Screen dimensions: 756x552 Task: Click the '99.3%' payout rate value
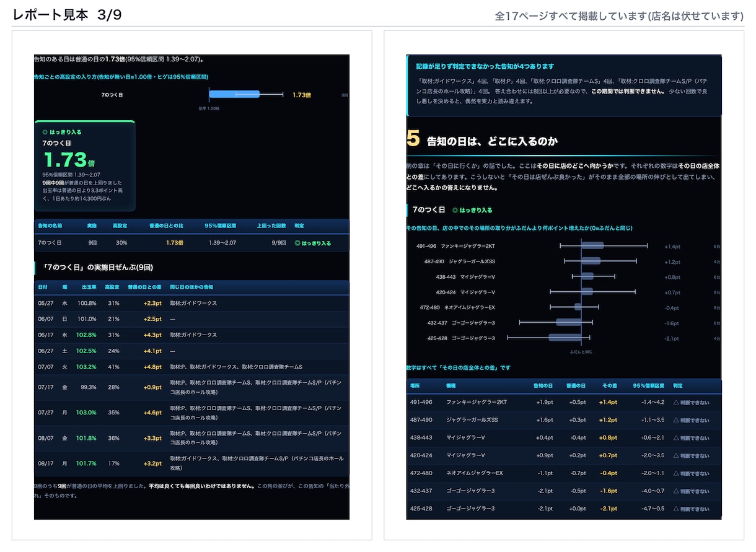pyautogui.click(x=89, y=388)
